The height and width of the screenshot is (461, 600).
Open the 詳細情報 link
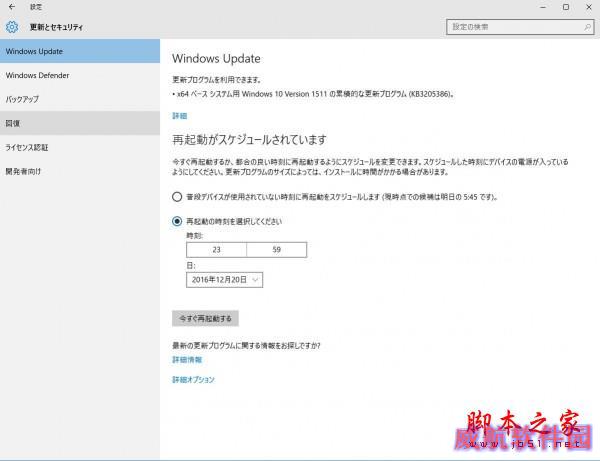pos(187,360)
